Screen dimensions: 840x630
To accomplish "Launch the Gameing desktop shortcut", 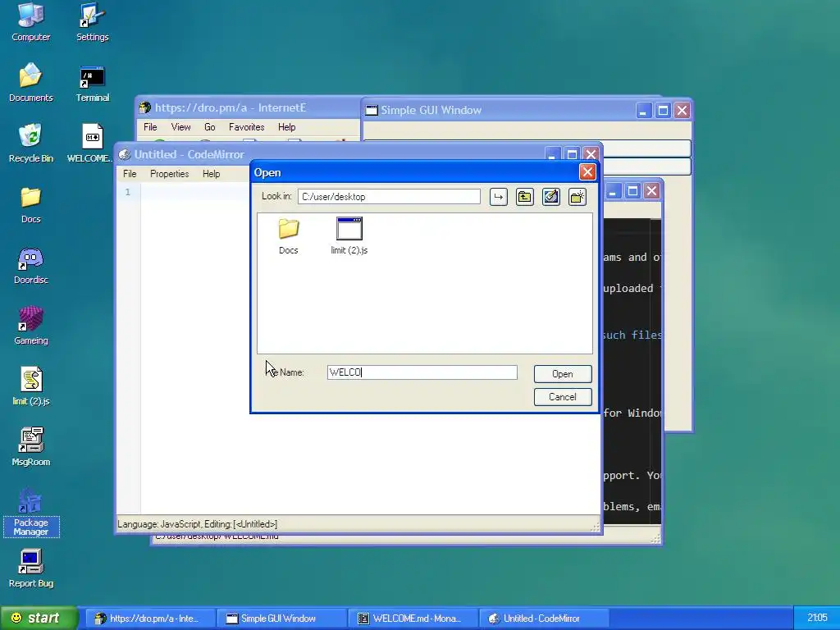I will tap(30, 326).
